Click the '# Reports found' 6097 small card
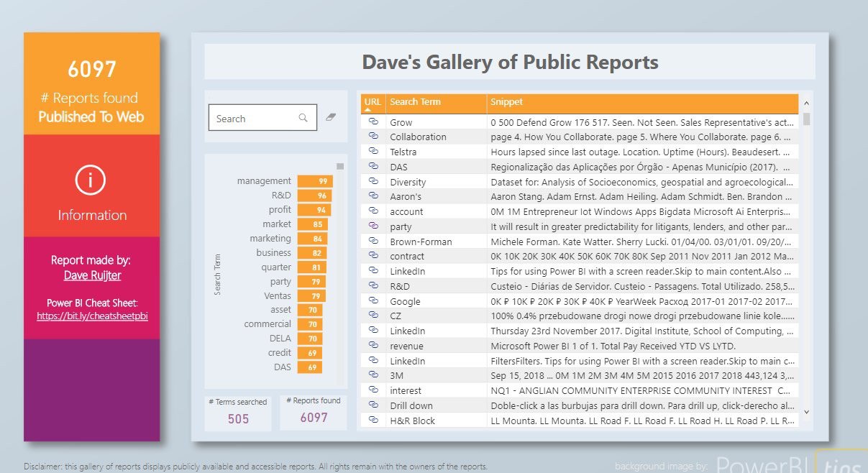The width and height of the screenshot is (868, 473). tap(314, 413)
